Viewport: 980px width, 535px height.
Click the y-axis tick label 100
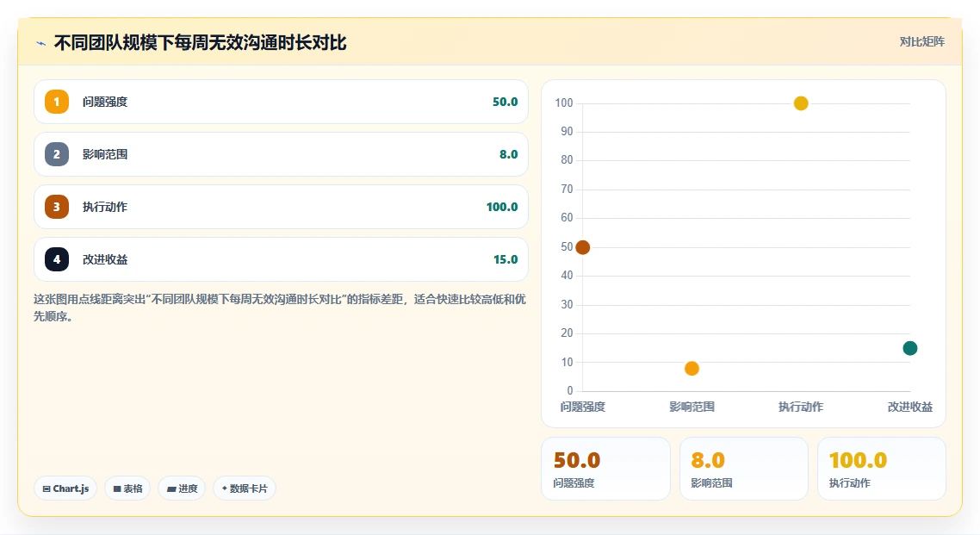(x=564, y=103)
